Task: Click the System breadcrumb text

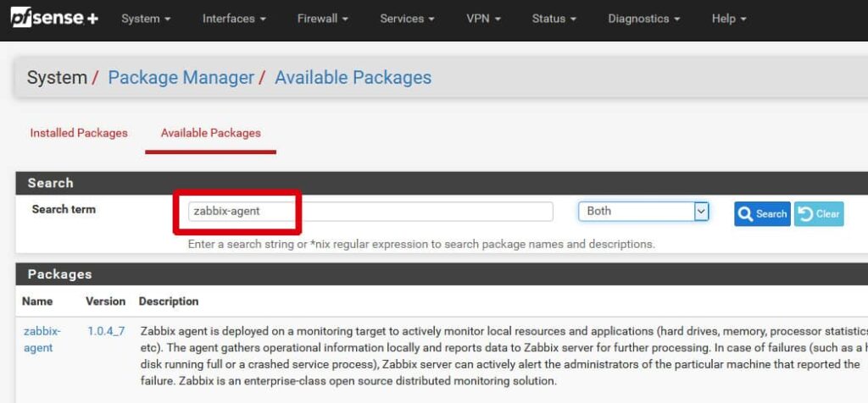Action: tap(57, 78)
